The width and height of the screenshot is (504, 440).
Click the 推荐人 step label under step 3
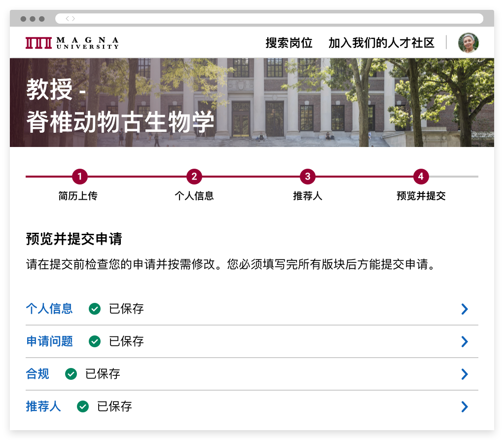308,196
